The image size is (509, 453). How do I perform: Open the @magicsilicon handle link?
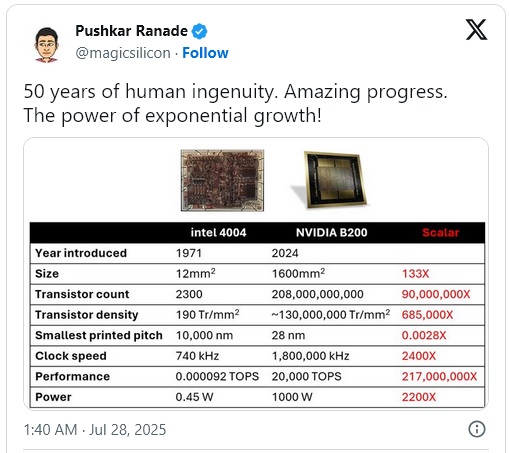(123, 53)
